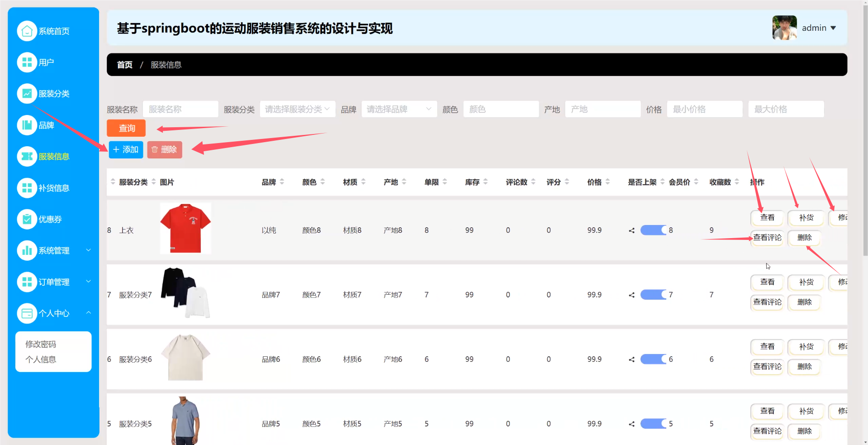Select the 品牌 sidebar icon
This screenshot has height=445, width=868.
coord(27,125)
